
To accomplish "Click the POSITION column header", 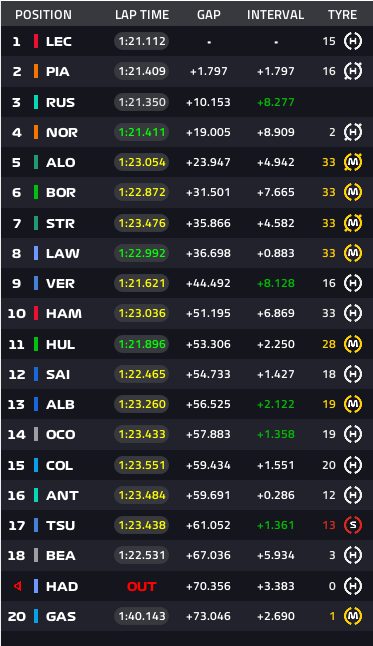I will (43, 15).
